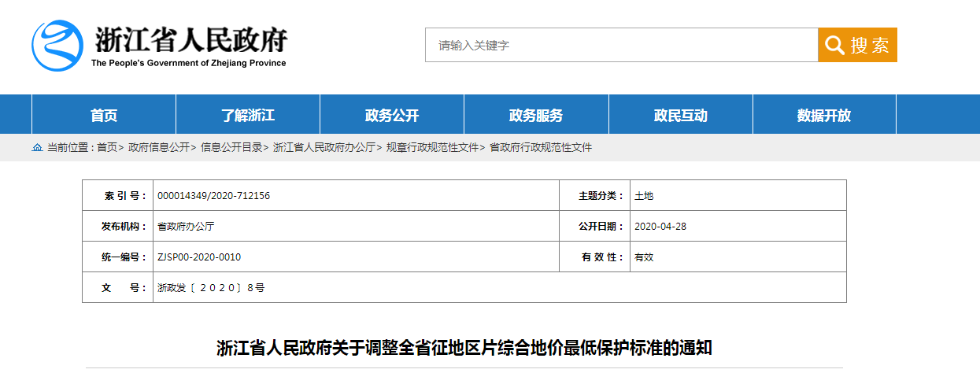Select 数据开放 in the navigation bar
The width and height of the screenshot is (980, 373).
tap(824, 116)
